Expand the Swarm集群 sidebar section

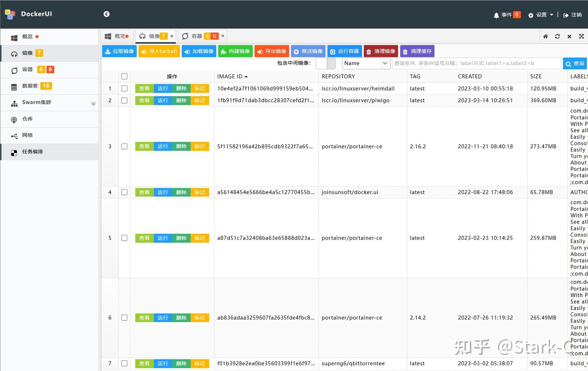[x=93, y=103]
